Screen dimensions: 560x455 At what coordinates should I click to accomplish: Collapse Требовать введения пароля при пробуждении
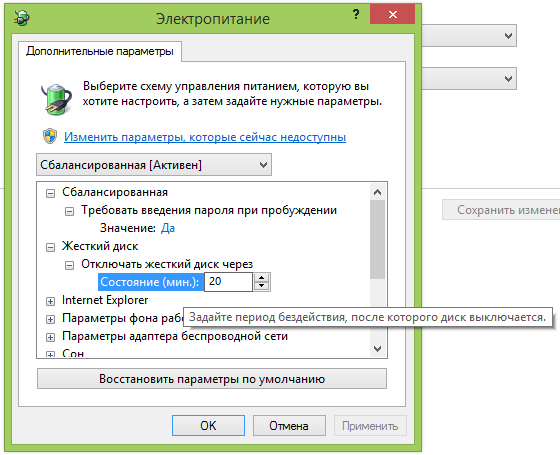pos(69,211)
